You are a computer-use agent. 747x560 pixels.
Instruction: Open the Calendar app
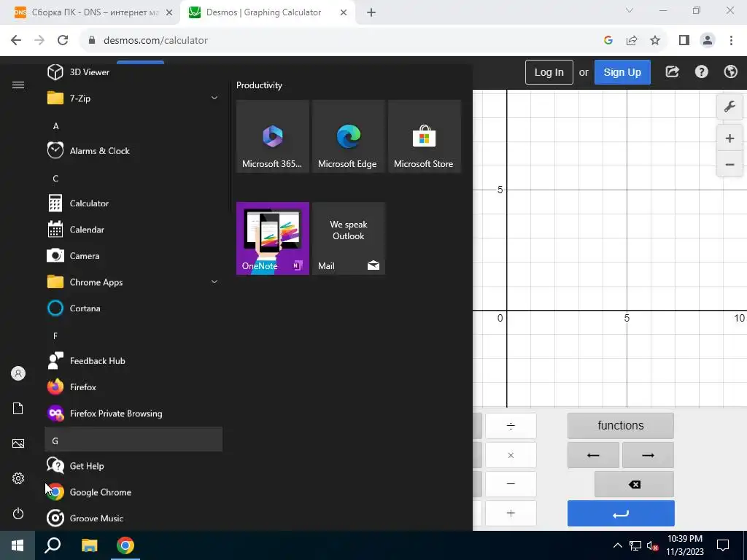(133, 230)
